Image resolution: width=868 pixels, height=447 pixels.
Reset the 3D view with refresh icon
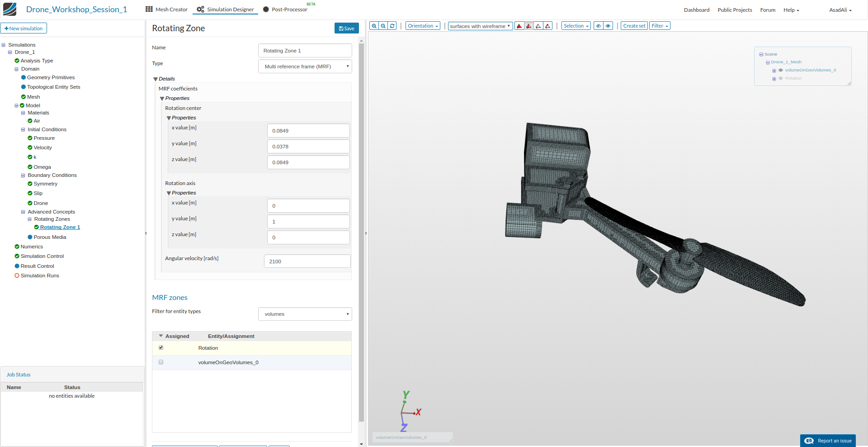pos(392,26)
